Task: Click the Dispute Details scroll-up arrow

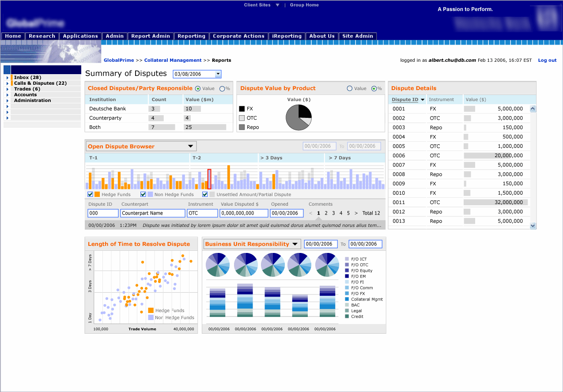Action: (533, 109)
